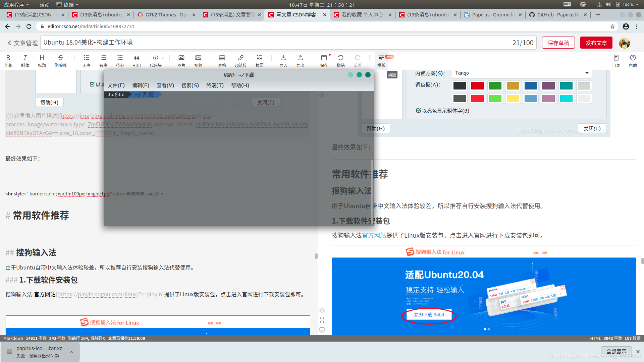Open the 应用程序 applications menu

[16, 5]
